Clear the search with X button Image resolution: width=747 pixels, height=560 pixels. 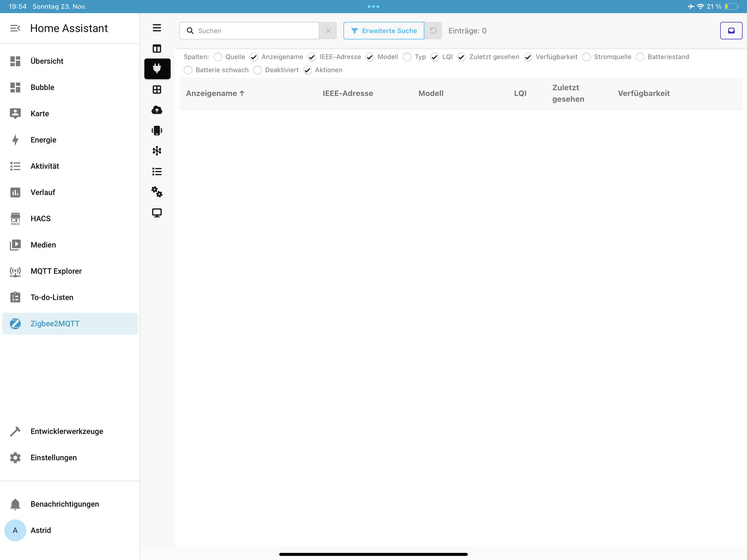pyautogui.click(x=328, y=31)
